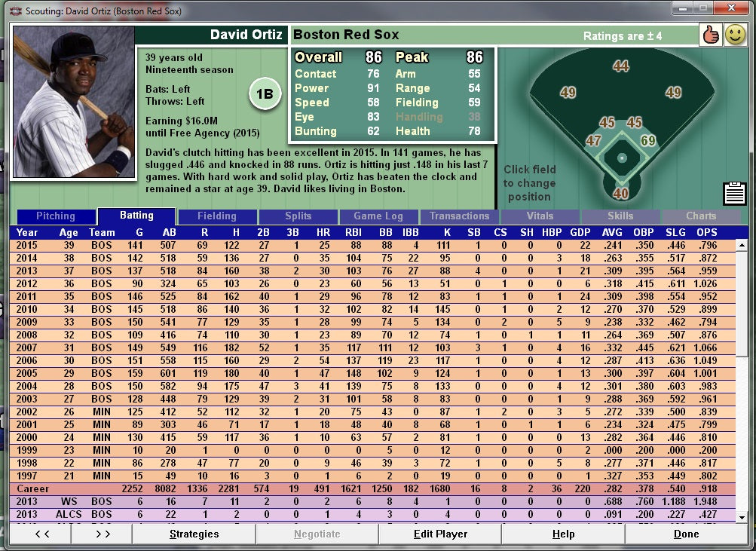Screen dimensions: 756x551
Task: Click the thumbs-up rating icon
Action: [709, 35]
